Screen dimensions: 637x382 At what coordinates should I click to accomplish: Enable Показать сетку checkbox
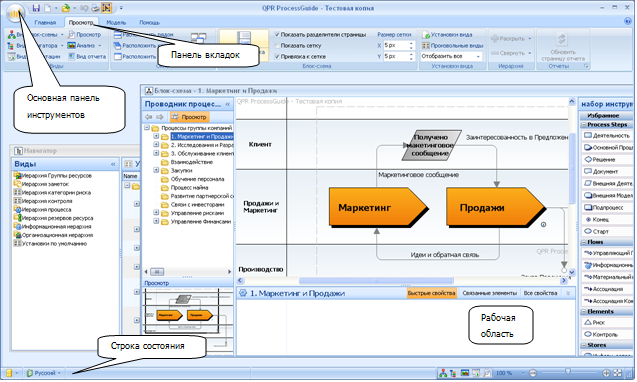[x=277, y=46]
